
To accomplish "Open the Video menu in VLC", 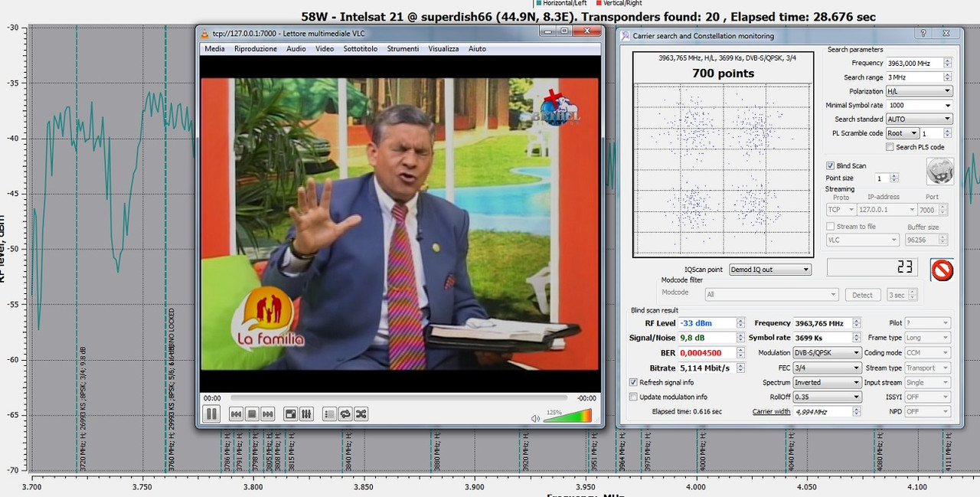I will click(x=325, y=48).
